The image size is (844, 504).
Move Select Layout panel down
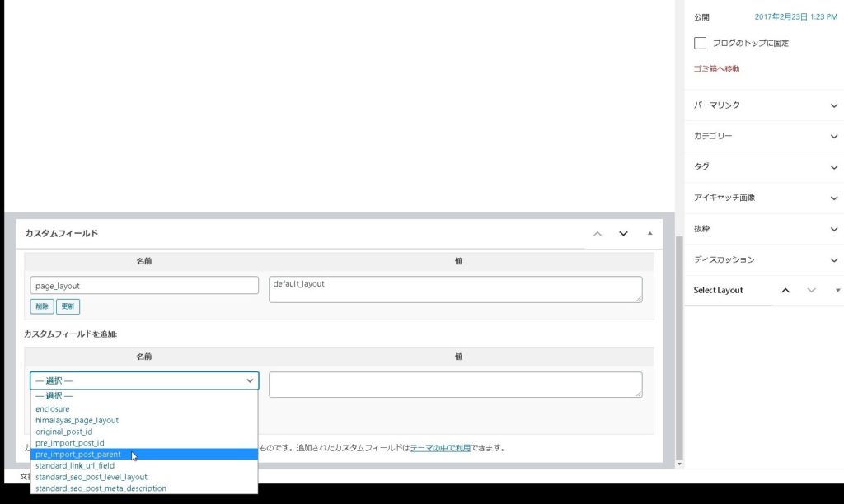coord(812,290)
